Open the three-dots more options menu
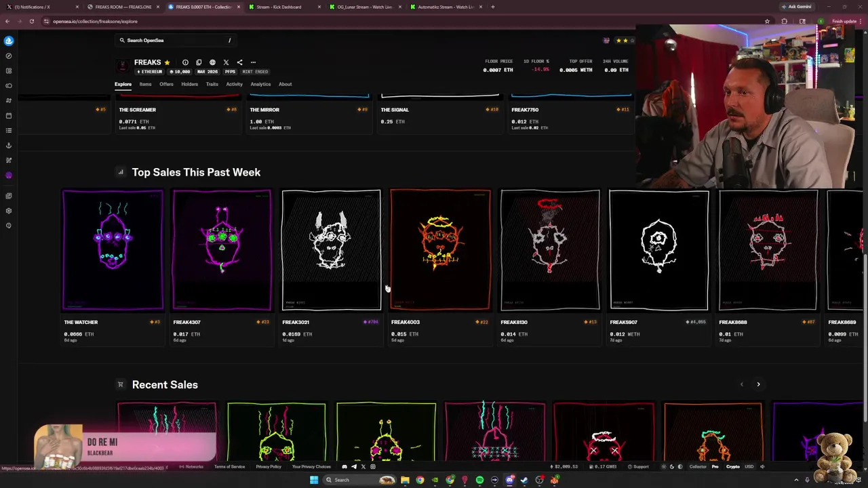 coord(253,62)
